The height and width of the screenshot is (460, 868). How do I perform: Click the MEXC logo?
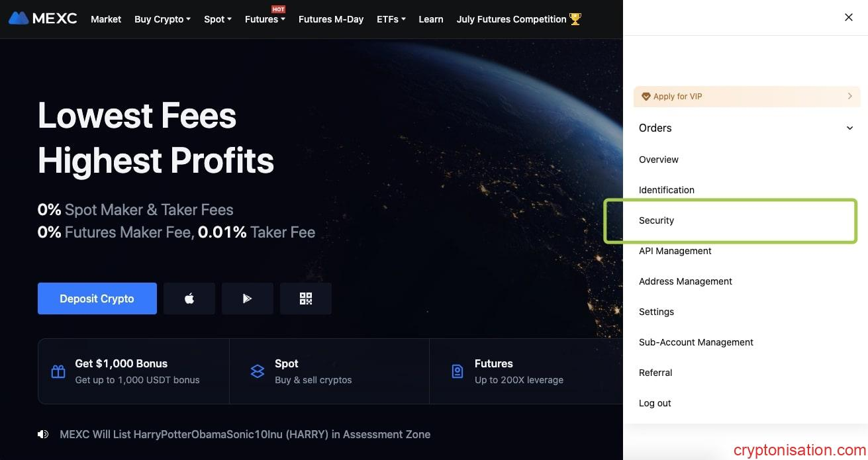43,19
